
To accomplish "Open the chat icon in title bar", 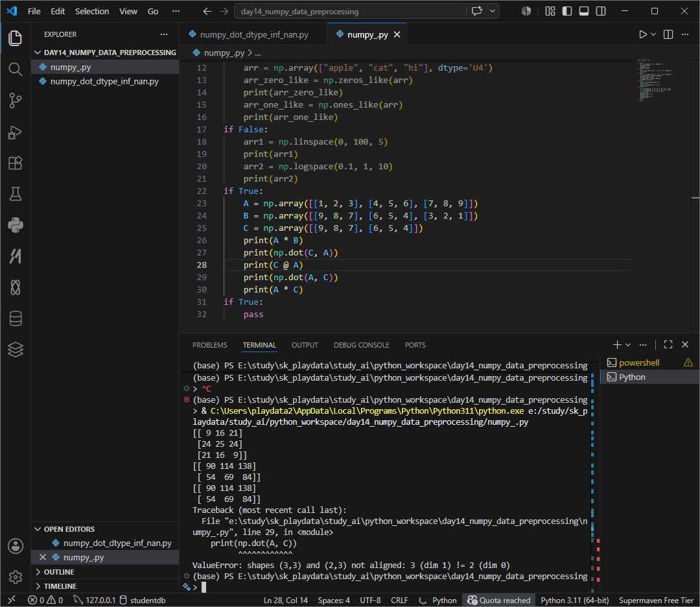I will pos(477,11).
